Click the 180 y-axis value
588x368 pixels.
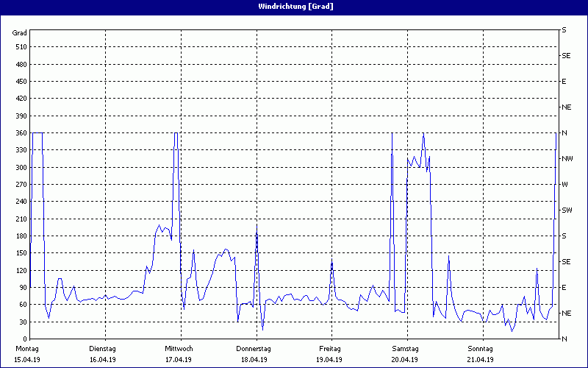[x=21, y=236]
